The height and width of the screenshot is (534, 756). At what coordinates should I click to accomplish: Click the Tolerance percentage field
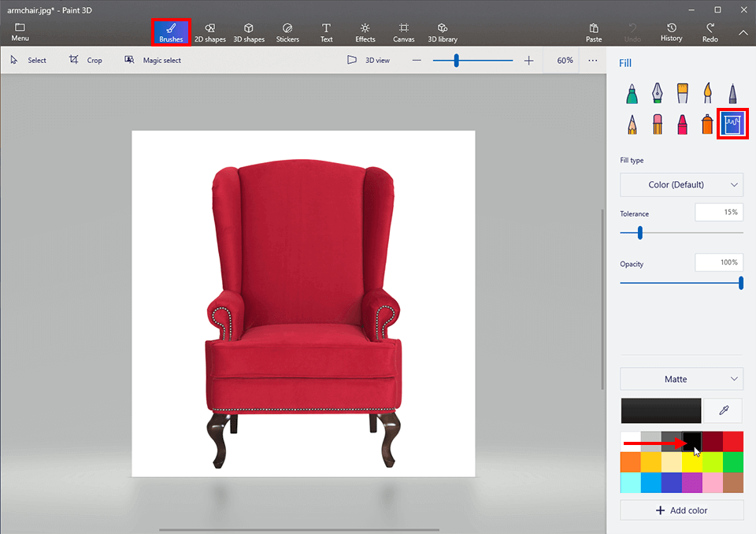coord(719,212)
